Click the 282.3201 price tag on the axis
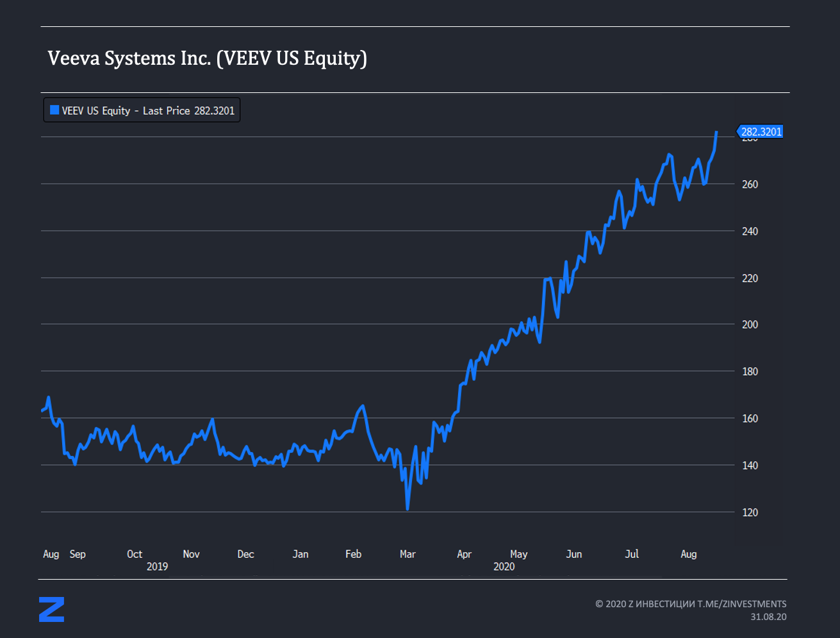 [x=760, y=132]
